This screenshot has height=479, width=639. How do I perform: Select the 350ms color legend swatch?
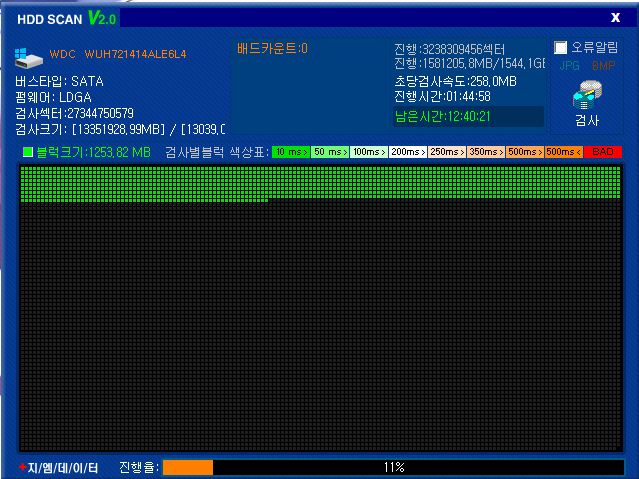pyautogui.click(x=486, y=152)
